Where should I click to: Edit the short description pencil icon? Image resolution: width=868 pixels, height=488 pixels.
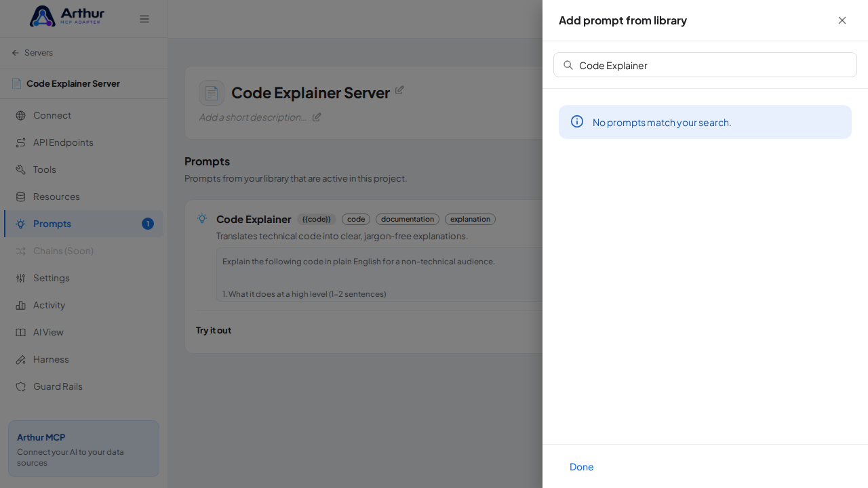(x=317, y=117)
